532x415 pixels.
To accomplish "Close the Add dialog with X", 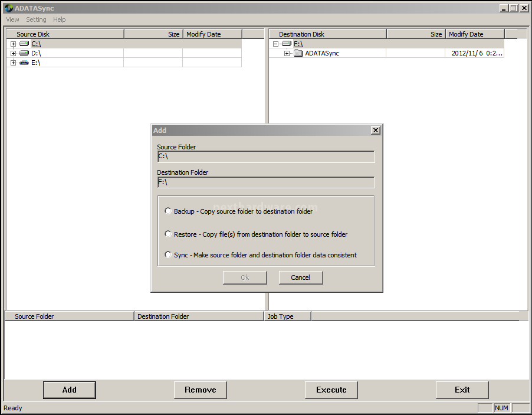I will tap(376, 130).
